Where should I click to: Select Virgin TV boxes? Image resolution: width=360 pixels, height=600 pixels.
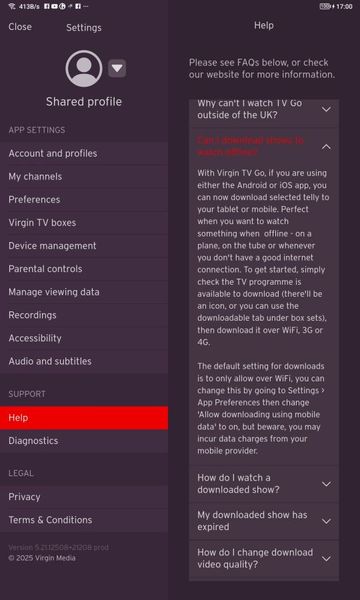pyautogui.click(x=84, y=223)
